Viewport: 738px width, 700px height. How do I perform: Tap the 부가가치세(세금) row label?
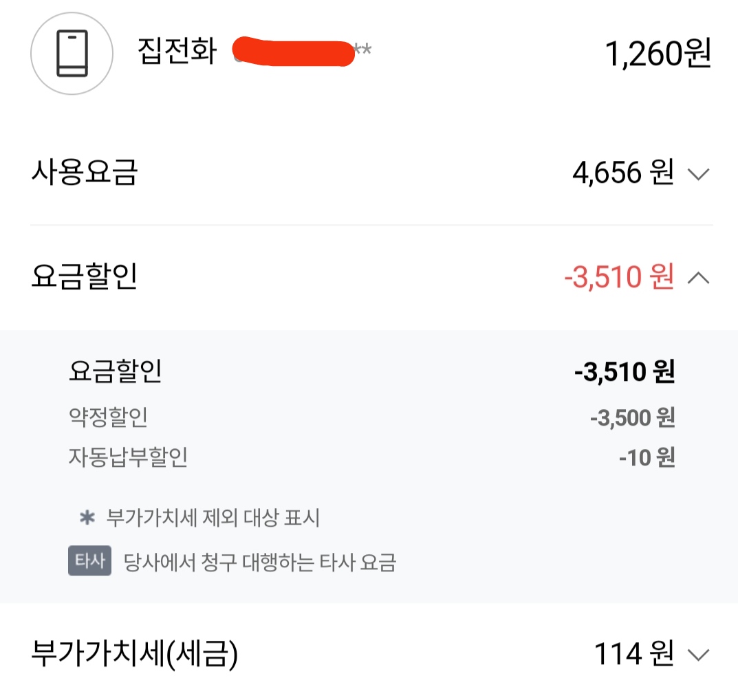point(135,655)
